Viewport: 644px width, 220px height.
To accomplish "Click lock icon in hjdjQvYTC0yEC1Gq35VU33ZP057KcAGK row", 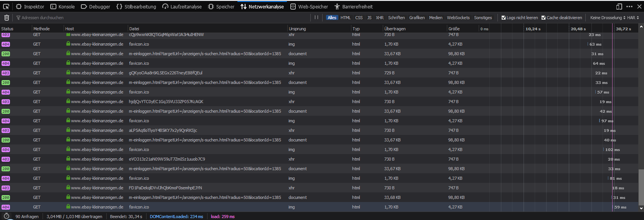I will (x=68, y=101).
